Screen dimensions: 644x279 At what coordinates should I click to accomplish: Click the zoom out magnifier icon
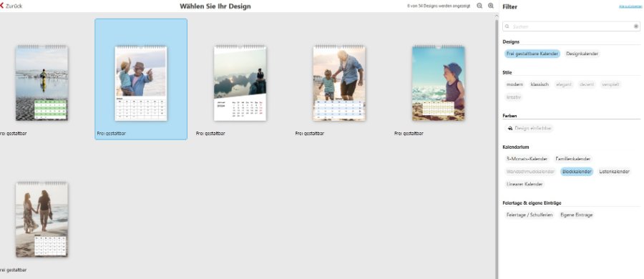[479, 6]
